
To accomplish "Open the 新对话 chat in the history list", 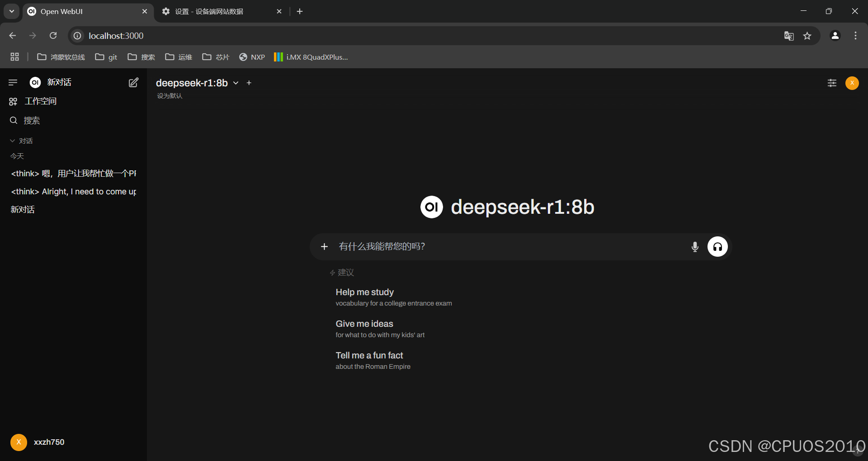I will pyautogui.click(x=73, y=209).
